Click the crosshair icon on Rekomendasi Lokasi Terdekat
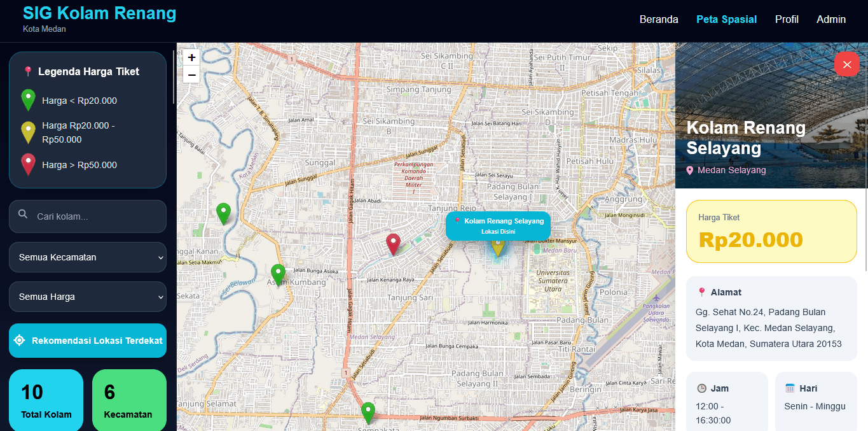868x431 pixels. [20, 341]
